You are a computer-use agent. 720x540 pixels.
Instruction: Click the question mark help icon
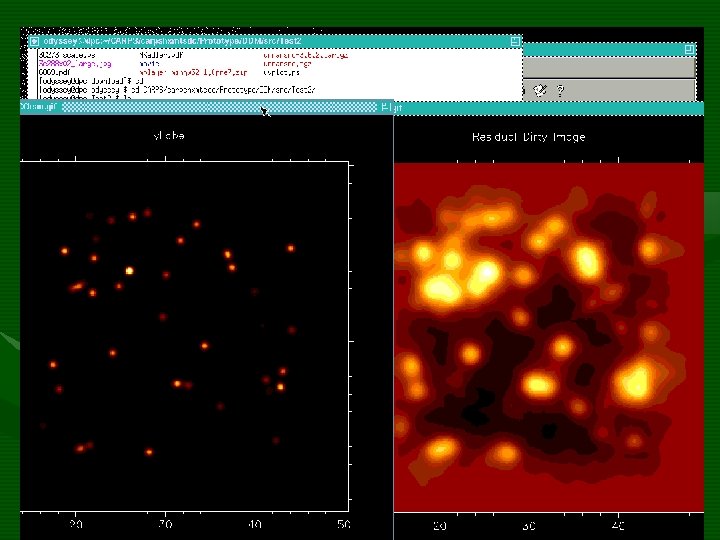560,90
